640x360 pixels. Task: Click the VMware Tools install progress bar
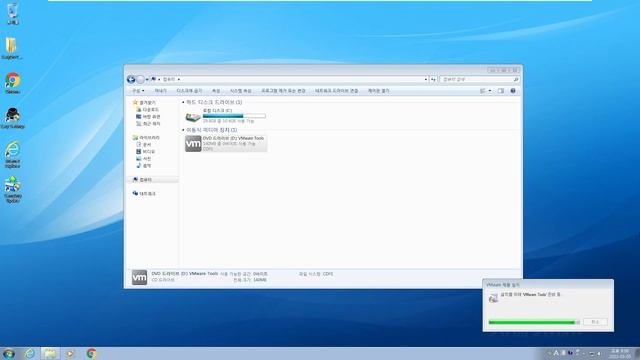(534, 322)
